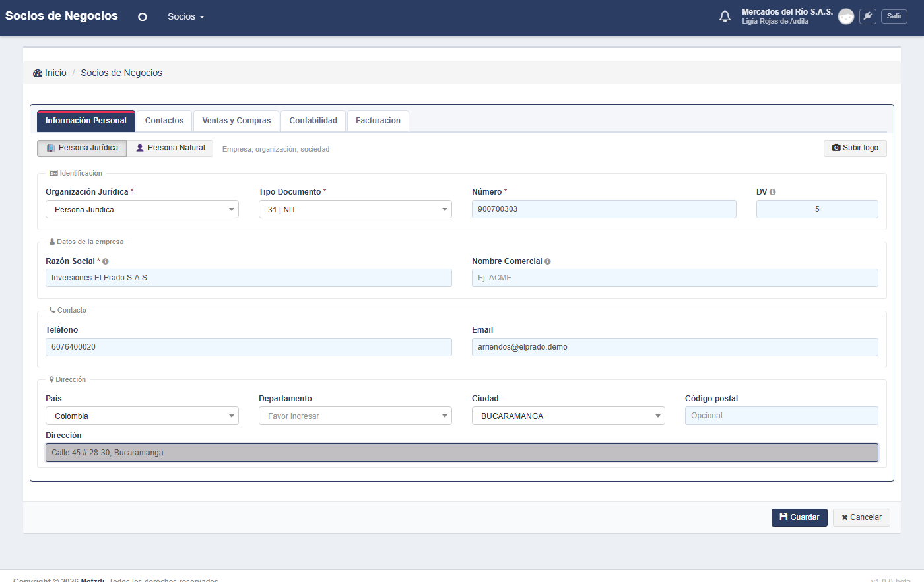Click the Dirección address input field
The image size is (924, 582).
(462, 453)
